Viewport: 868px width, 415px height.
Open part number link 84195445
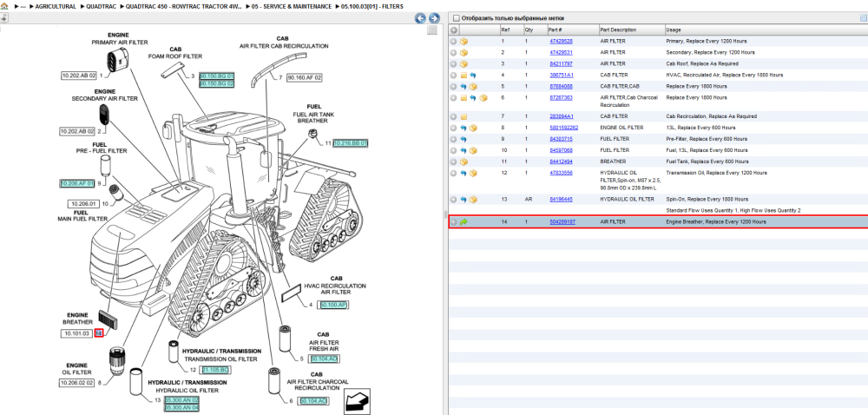pos(561,199)
